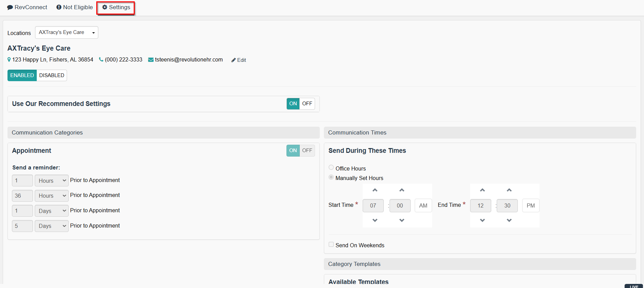This screenshot has width=644, height=288.
Task: Switch to the Not Eligible tab
Action: pyautogui.click(x=75, y=7)
